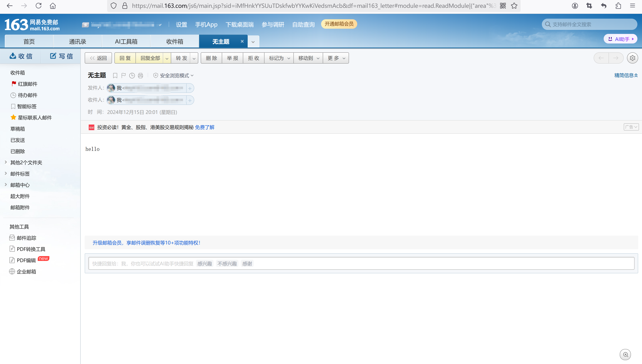Select the 收信 receive-mail icon
This screenshot has width=642, height=364.
tap(13, 56)
